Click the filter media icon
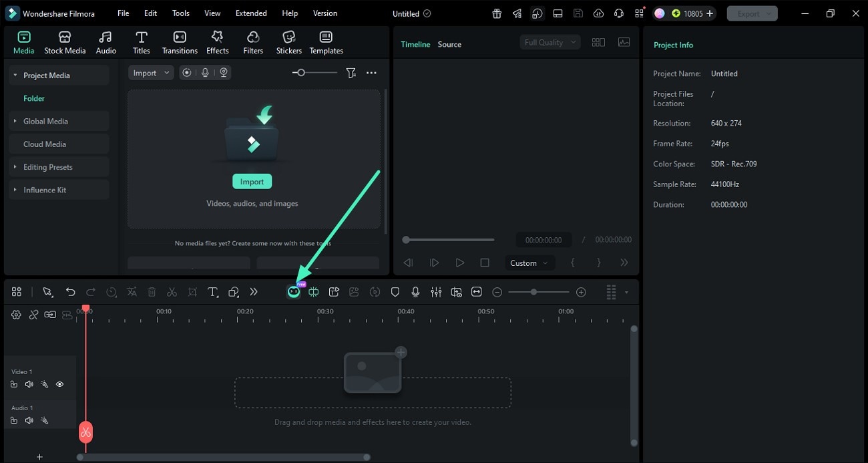Image resolution: width=868 pixels, height=463 pixels. 351,73
